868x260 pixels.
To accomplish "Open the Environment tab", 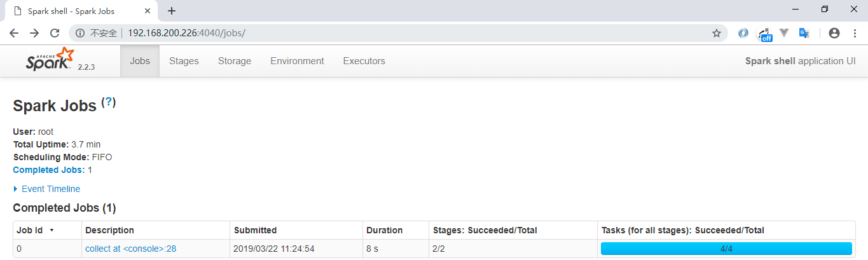I will pos(297,61).
